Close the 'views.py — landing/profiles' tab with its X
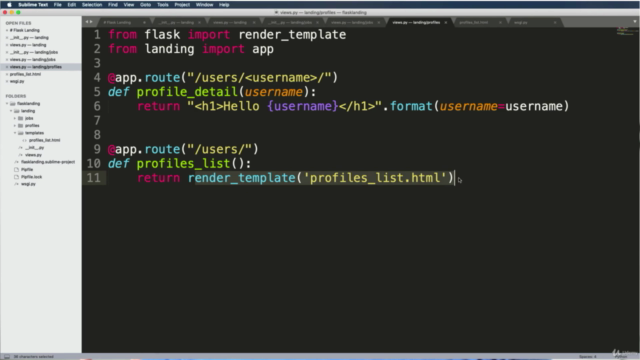This screenshot has width=640, height=360. [x=446, y=22]
